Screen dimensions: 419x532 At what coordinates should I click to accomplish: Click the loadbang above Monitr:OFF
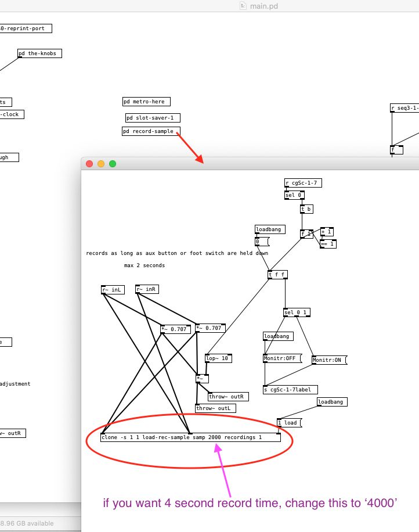pos(279,336)
